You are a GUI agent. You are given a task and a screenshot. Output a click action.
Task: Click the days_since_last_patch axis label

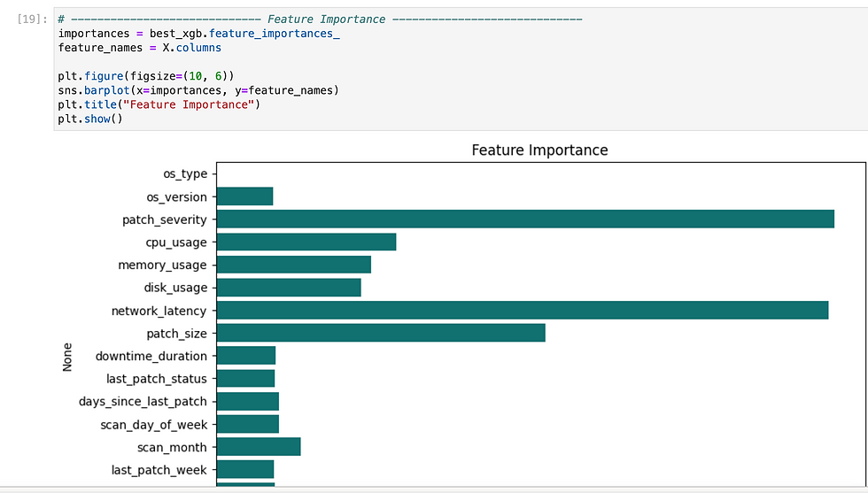click(143, 402)
